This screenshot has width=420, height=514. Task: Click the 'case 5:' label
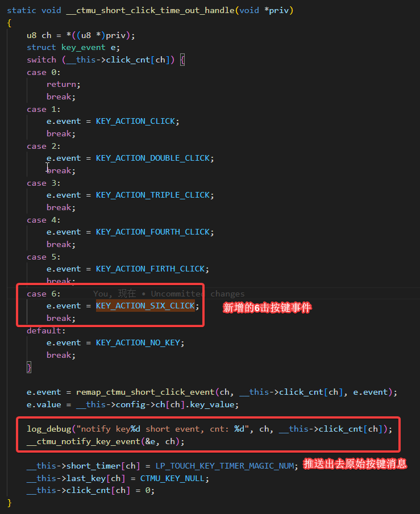44,257
